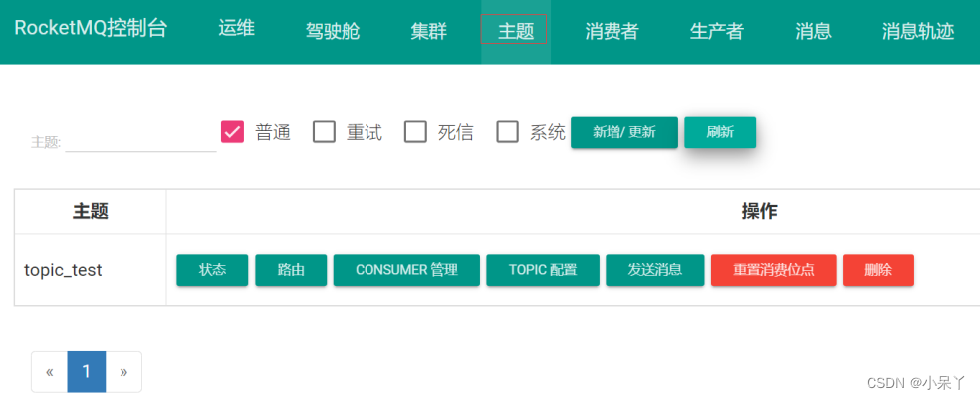The image size is (980, 399).
Task: Click the RocketMQ控制台 title link
Action: click(91, 29)
